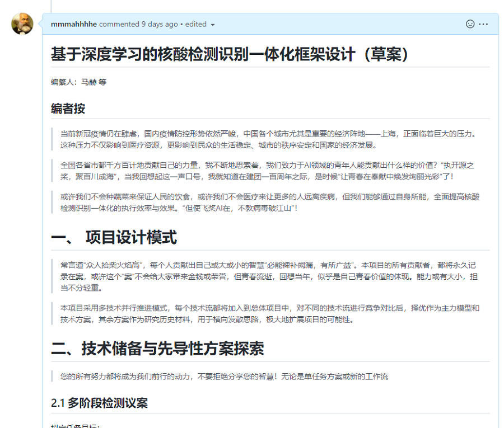Open the three-dot comment options menu

click(483, 24)
